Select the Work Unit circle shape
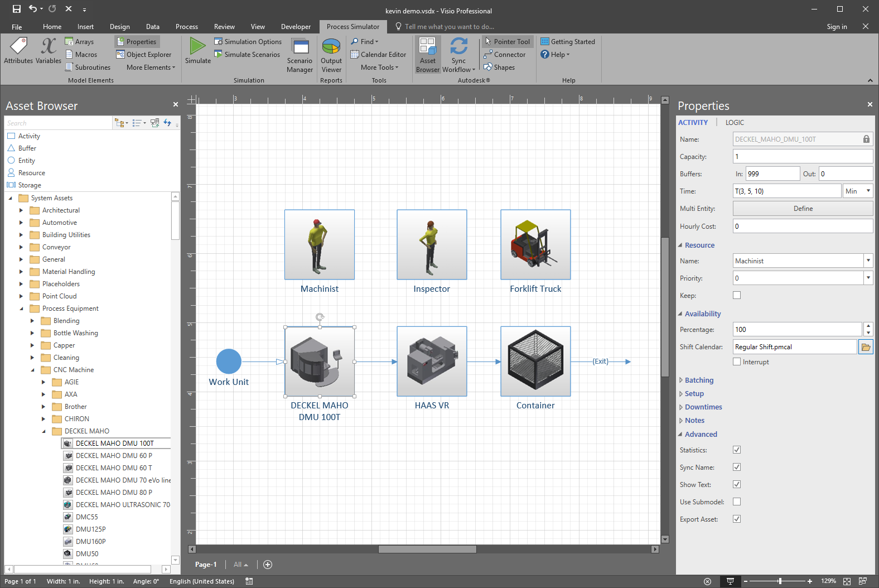 pos(229,362)
